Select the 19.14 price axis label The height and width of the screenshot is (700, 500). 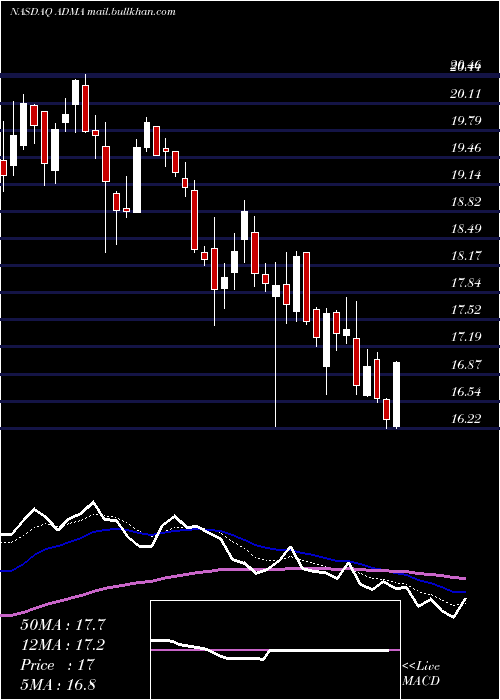pyautogui.click(x=466, y=175)
